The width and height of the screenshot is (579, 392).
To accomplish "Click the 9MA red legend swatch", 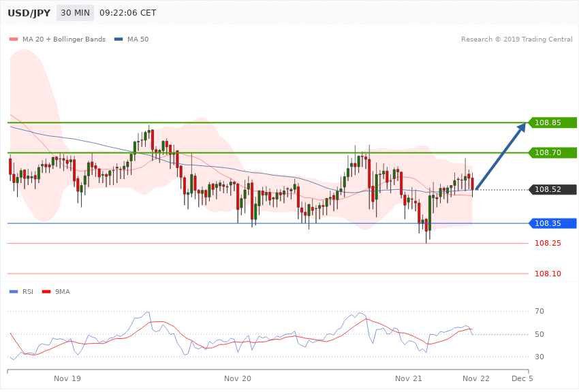I will coord(46,292).
